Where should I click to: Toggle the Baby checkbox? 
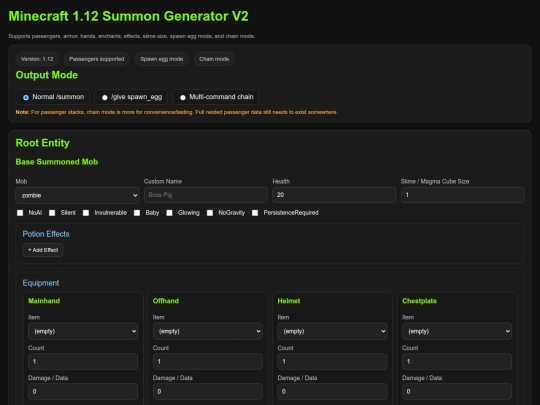point(137,213)
